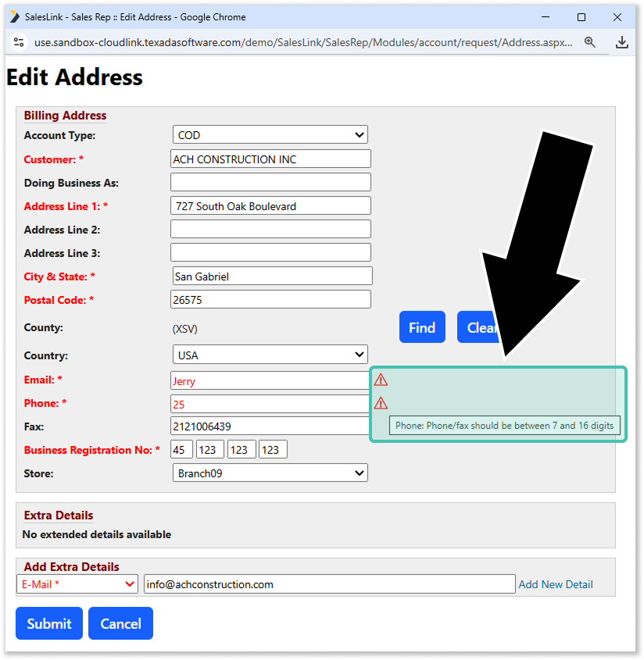Click into the Customer name field
The image size is (644, 660).
(x=270, y=159)
